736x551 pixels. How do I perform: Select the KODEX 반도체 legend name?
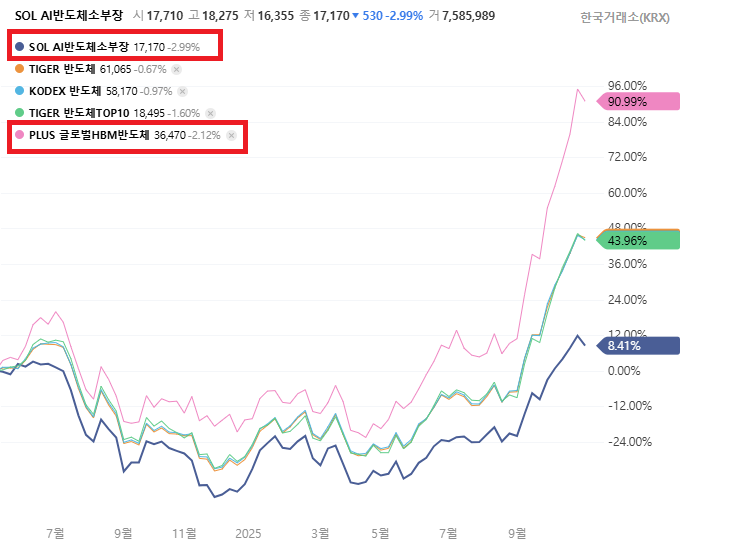pos(64,91)
